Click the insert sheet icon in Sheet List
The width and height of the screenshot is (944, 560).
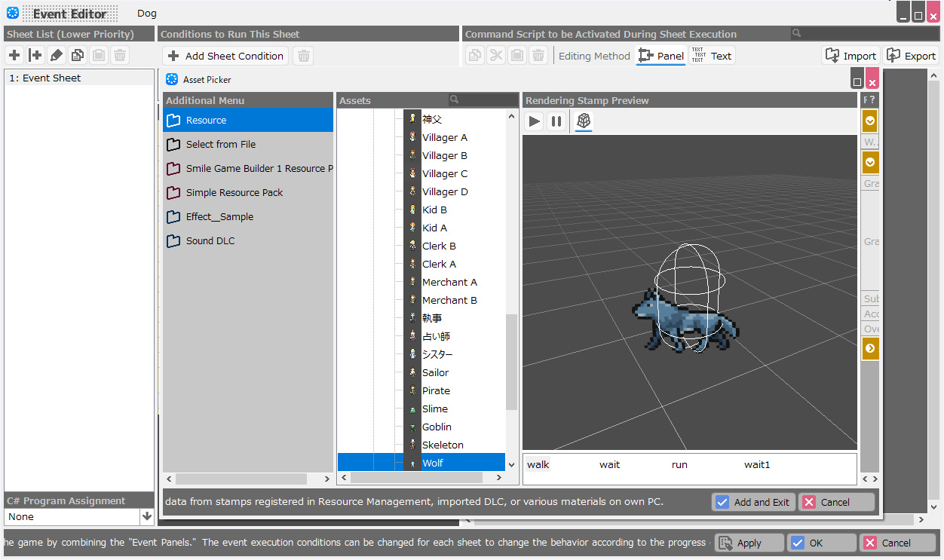point(35,55)
